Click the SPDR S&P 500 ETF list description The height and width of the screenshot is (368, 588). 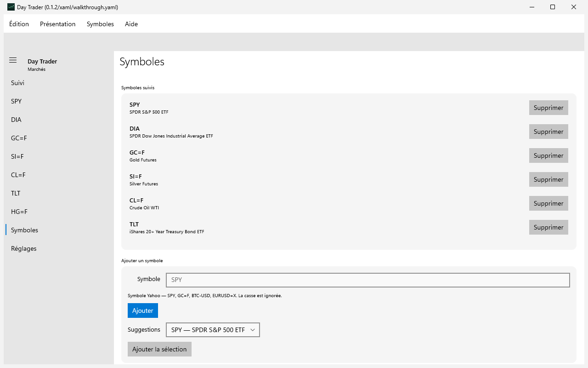pos(149,112)
